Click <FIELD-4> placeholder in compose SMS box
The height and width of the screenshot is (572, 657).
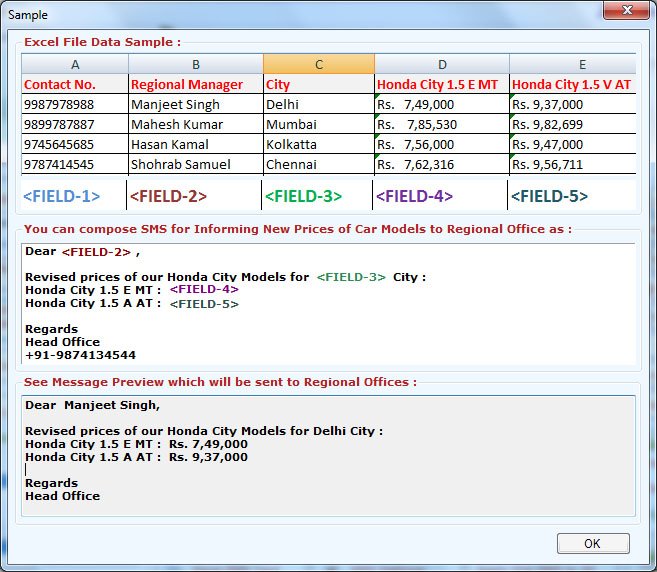coord(204,289)
